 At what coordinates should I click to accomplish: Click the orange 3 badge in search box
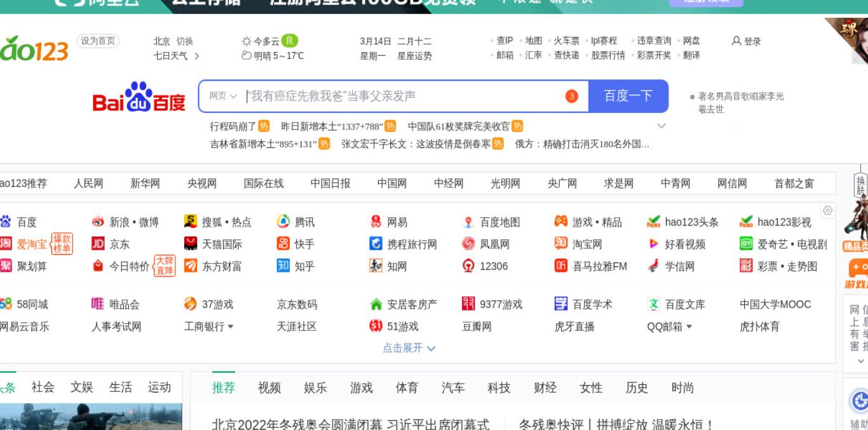pos(571,97)
